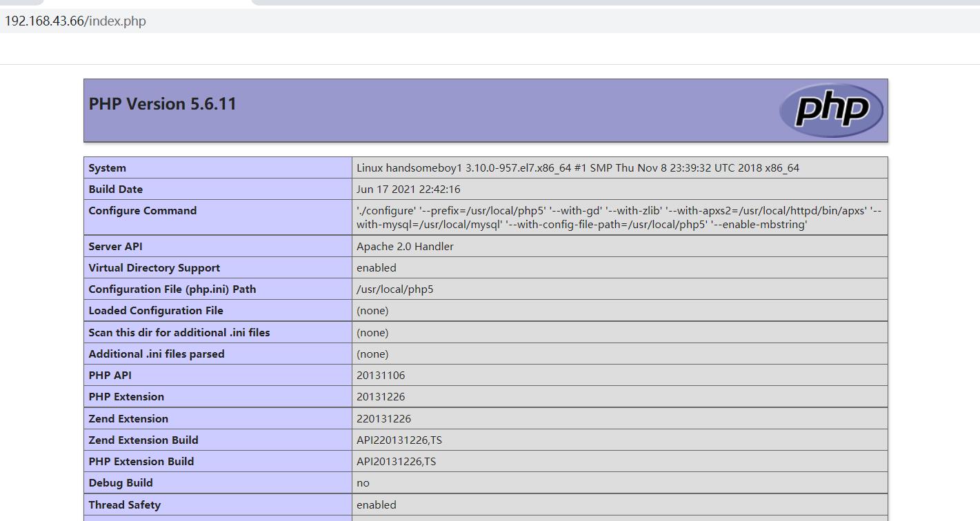Select the "System" row label

pyautogui.click(x=107, y=168)
